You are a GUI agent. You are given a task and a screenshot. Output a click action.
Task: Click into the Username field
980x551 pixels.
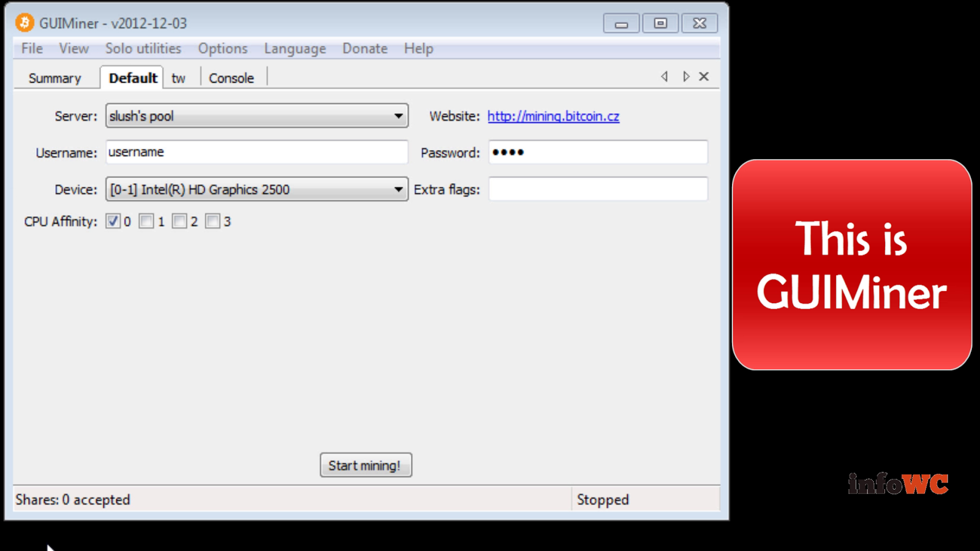tap(257, 152)
